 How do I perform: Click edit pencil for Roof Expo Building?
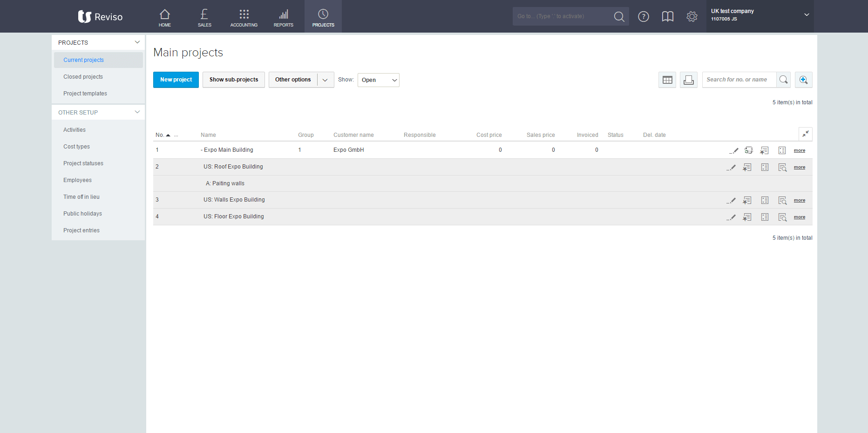731,167
